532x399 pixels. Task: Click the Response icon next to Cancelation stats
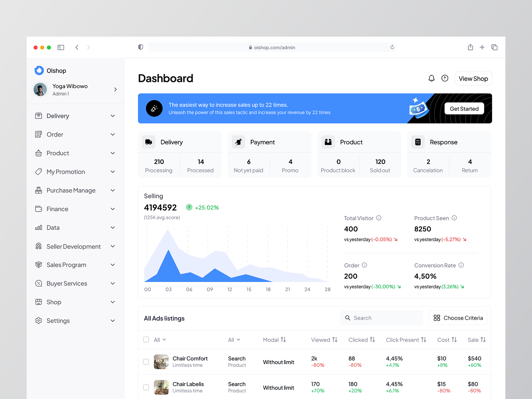[x=418, y=142]
